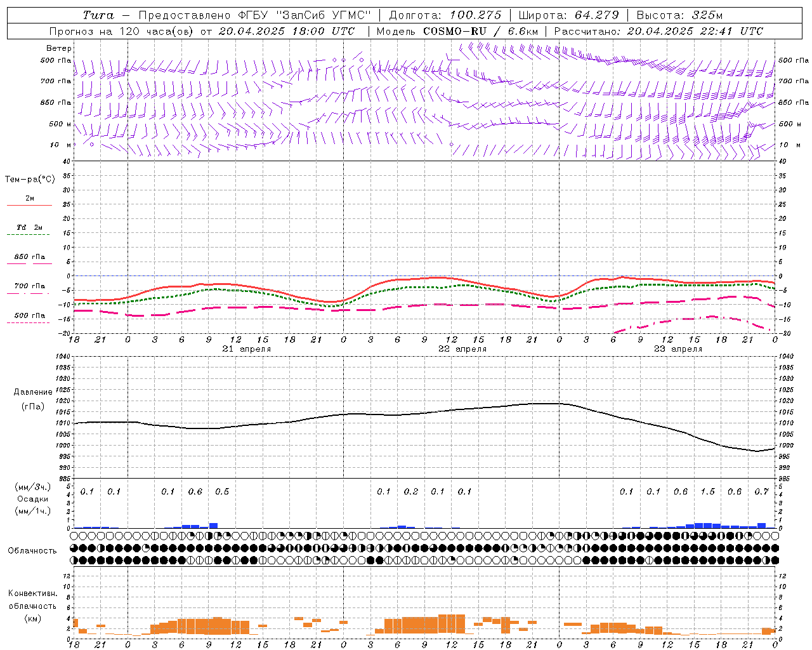Screen dimensions: 812x650
Task: Click the "0.7" precipitation value
Action: pyautogui.click(x=761, y=492)
